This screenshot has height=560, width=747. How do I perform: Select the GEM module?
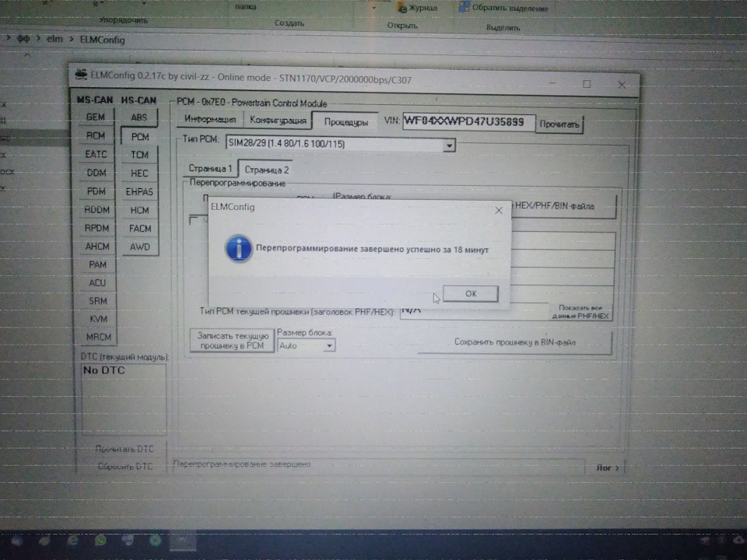[96, 117]
